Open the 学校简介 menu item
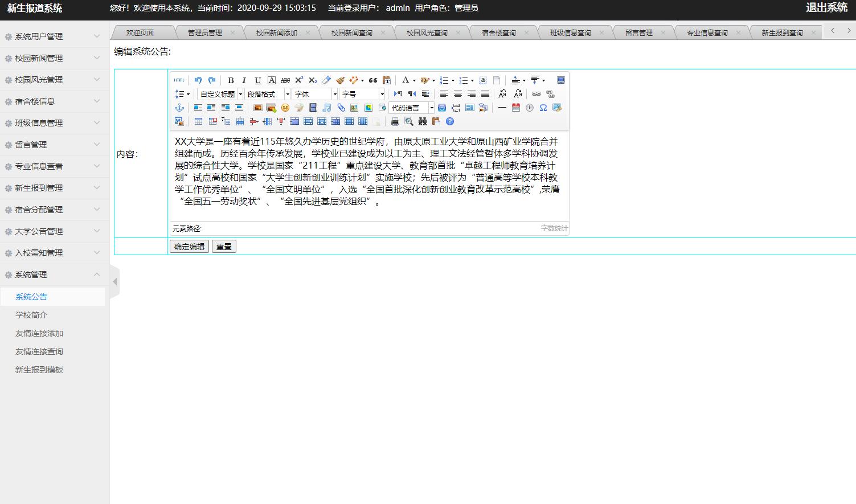This screenshot has width=856, height=504. point(31,314)
